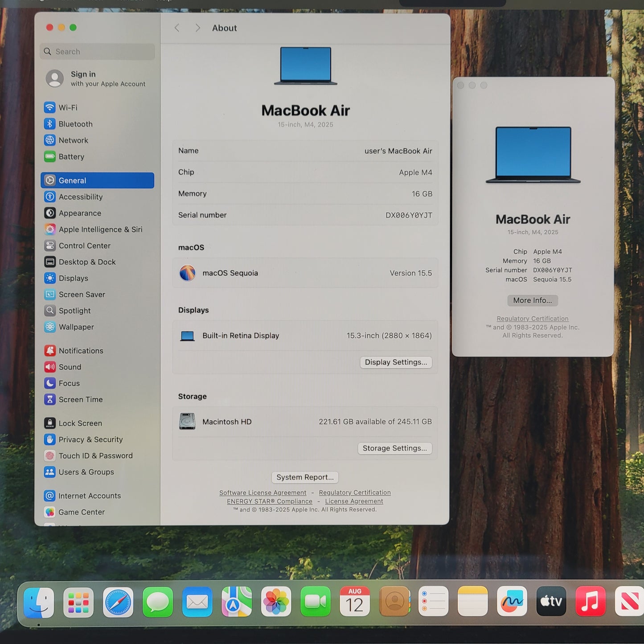Viewport: 644px width, 644px height.
Task: Open Freeform app in the Dock
Action: coord(512,602)
